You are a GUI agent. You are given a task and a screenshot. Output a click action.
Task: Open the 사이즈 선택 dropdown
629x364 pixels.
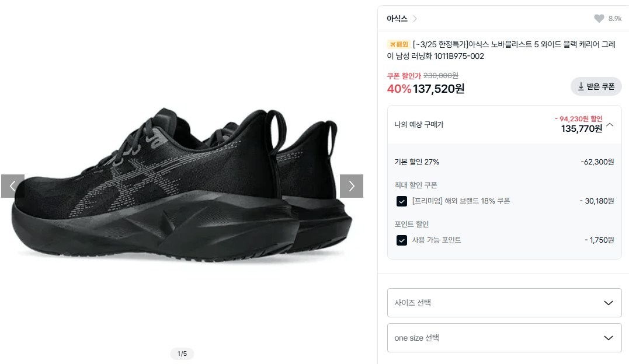pyautogui.click(x=504, y=302)
